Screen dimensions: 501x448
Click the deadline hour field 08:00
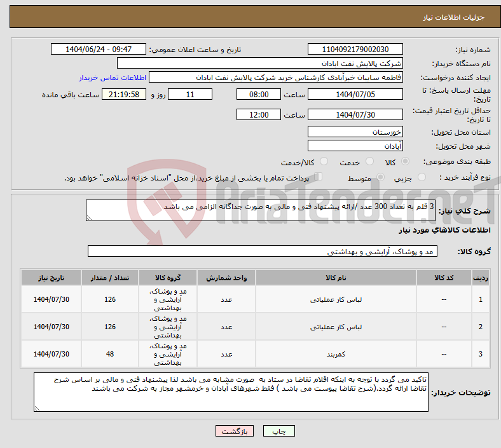pyautogui.click(x=259, y=94)
